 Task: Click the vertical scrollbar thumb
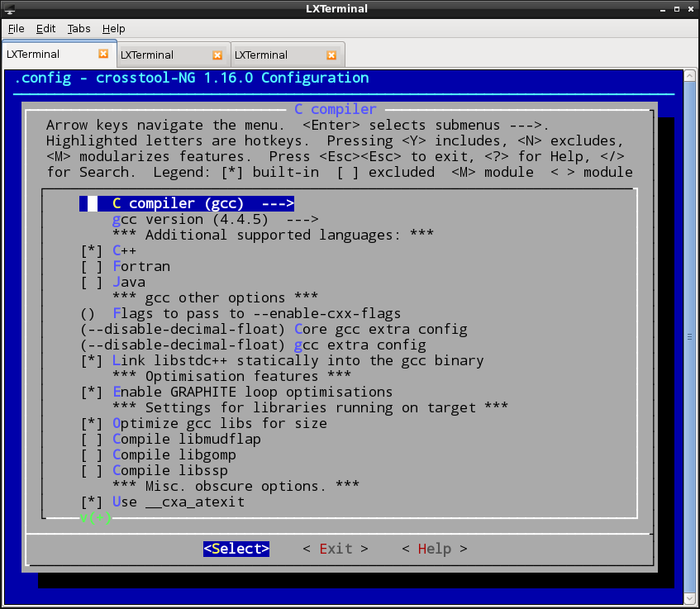(x=690, y=336)
